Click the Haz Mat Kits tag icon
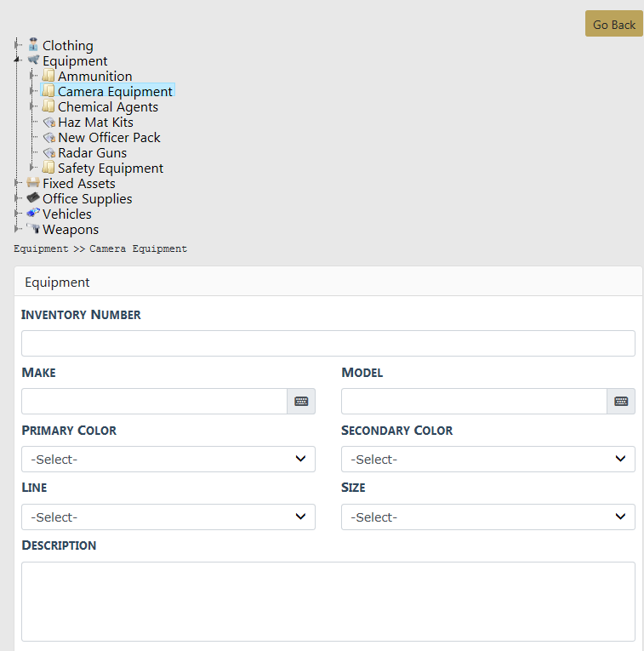Image resolution: width=644 pixels, height=651 pixels. 48,122
